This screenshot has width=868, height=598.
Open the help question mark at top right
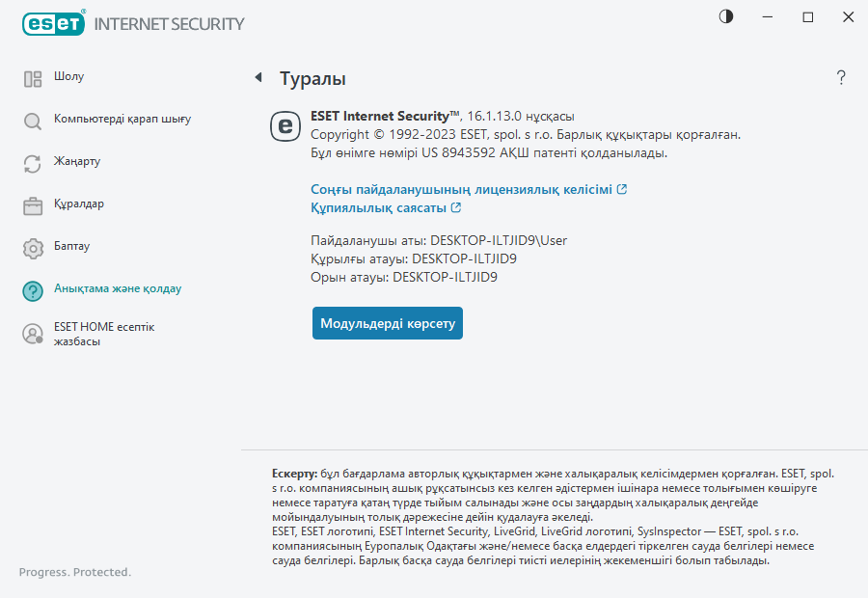click(x=841, y=78)
